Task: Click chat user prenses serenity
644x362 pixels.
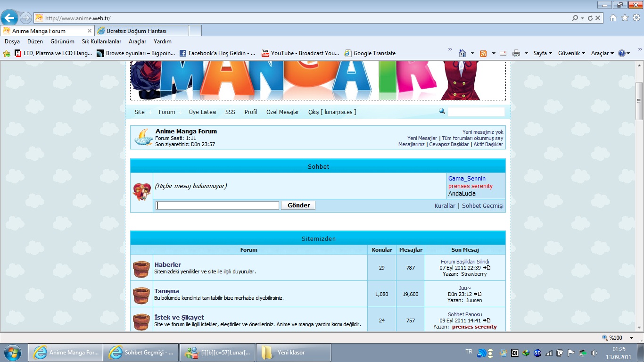Action: click(471, 186)
